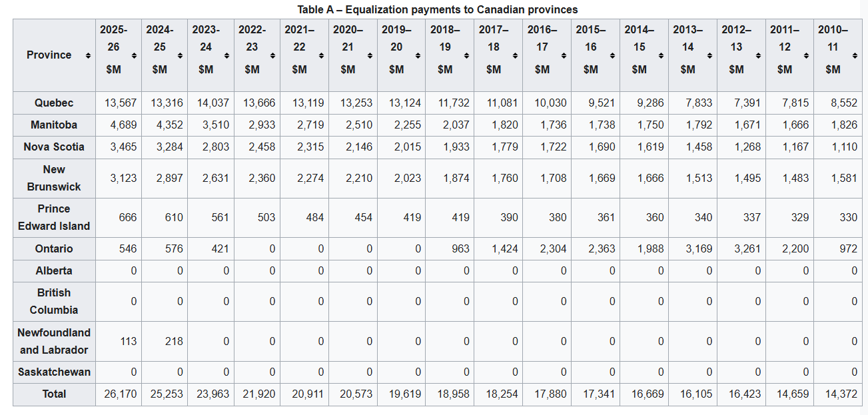
Task: Sort by 2019–20 column arrows
Action: [418, 55]
